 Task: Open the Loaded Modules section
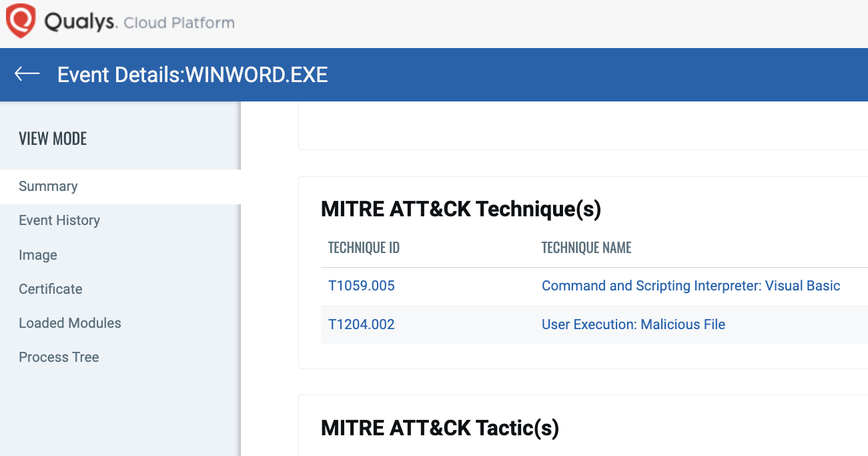(69, 322)
